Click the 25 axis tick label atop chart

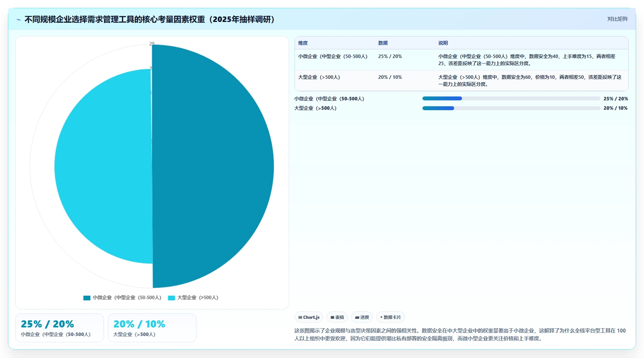point(152,44)
